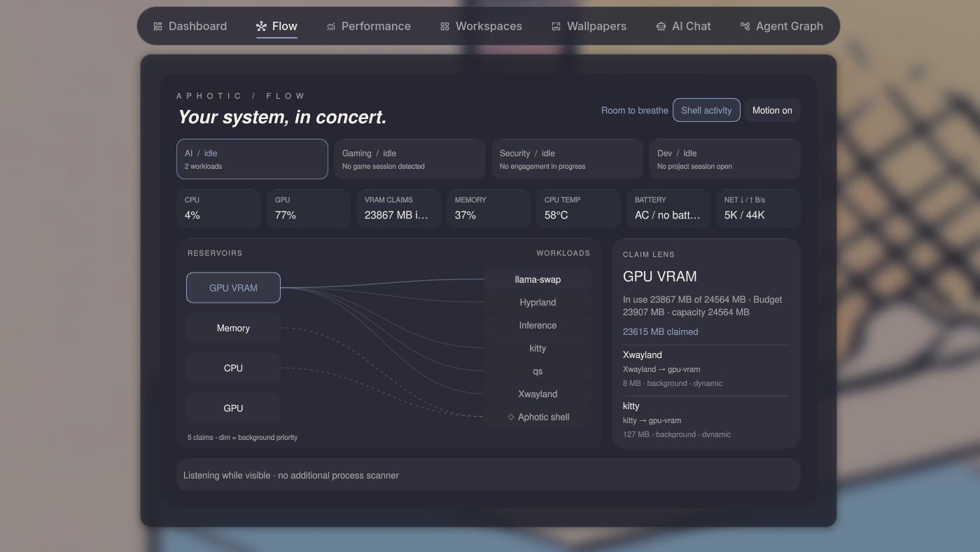Click the Flow nodes icon
The width and height of the screenshot is (980, 552).
tap(261, 27)
